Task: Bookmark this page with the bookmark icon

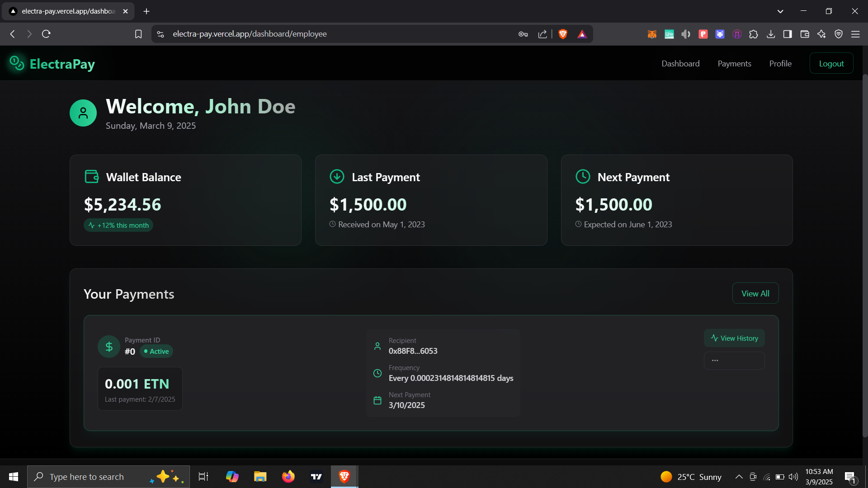Action: pos(138,34)
